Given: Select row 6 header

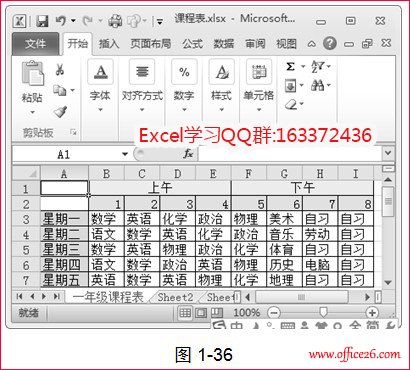Looking at the screenshot, I should (26, 265).
